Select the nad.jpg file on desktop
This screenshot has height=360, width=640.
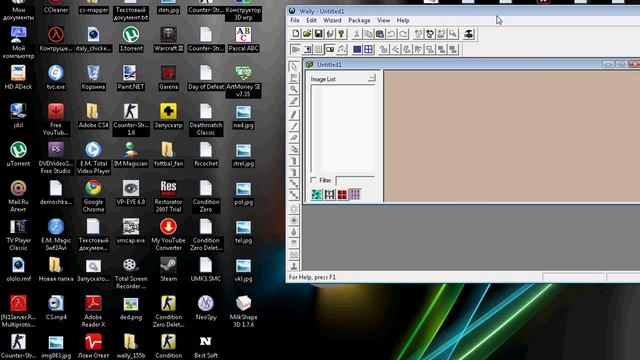tap(243, 116)
